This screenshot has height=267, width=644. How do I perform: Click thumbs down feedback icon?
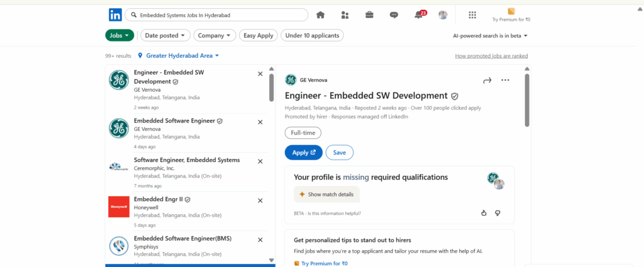point(497,213)
